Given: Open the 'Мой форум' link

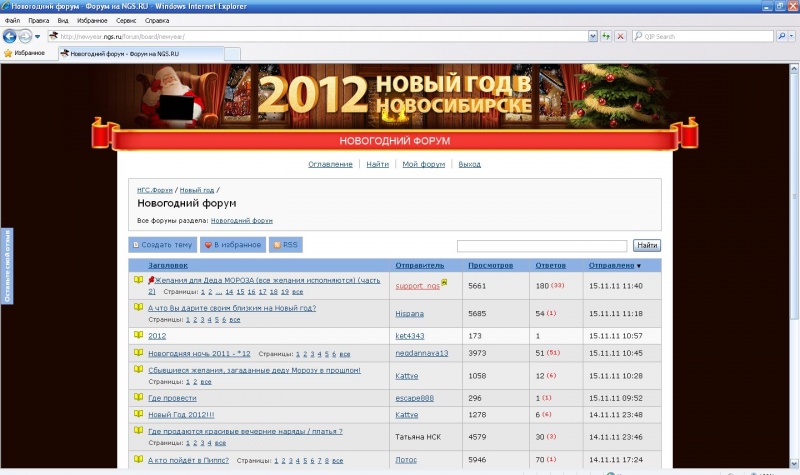Looking at the screenshot, I should pyautogui.click(x=423, y=164).
